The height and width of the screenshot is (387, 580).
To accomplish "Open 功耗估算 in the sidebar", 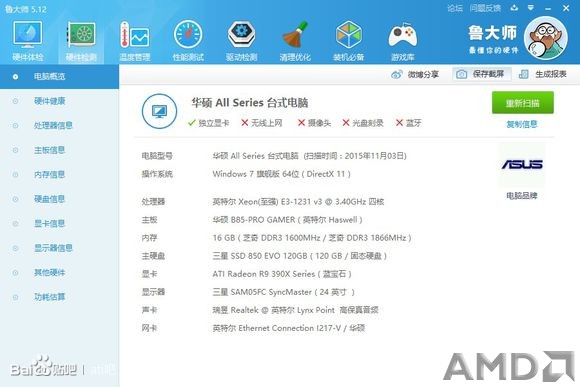I will (49, 297).
